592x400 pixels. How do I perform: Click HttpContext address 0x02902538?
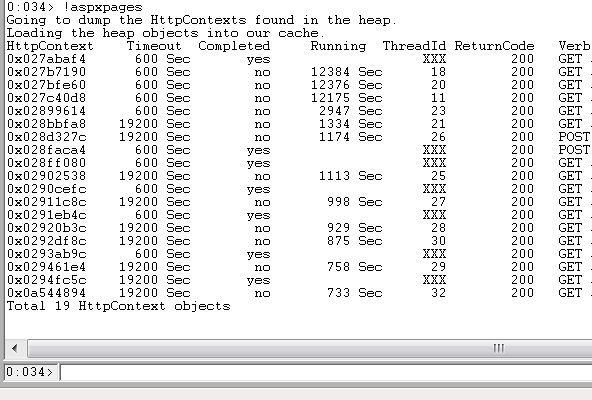pyautogui.click(x=46, y=176)
